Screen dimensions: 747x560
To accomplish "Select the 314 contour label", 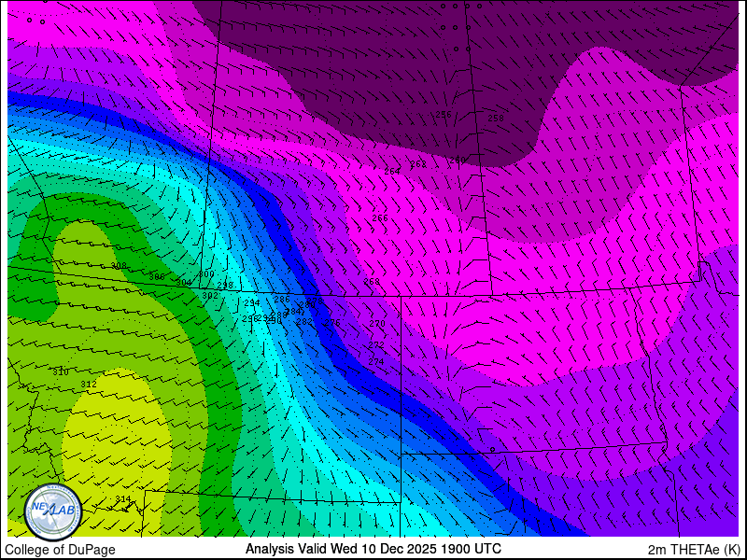I will coord(123,499).
